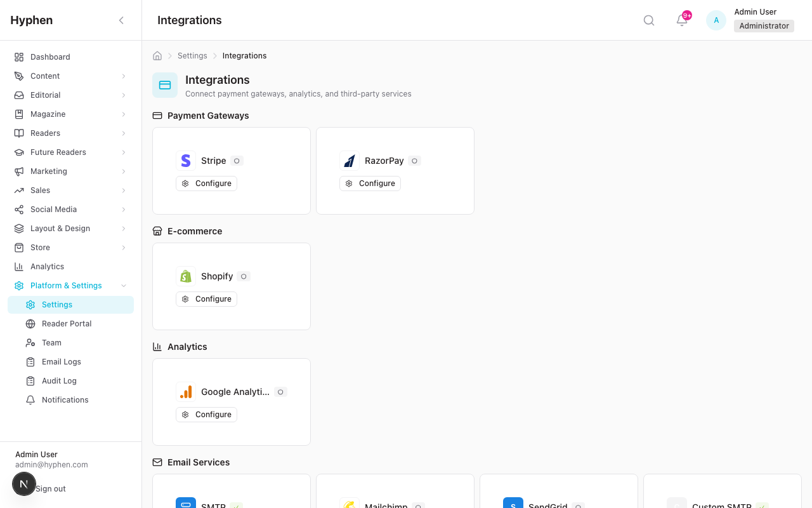This screenshot has height=508, width=812.
Task: Click the Shopify logo icon
Action: click(x=185, y=276)
